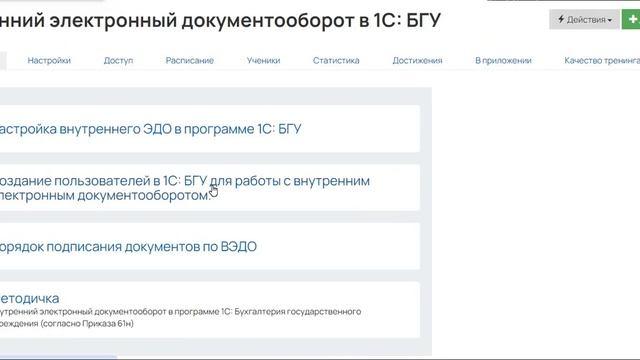
Task: Click the Методичка description mentioning Приказа 61н
Action: coord(180,317)
